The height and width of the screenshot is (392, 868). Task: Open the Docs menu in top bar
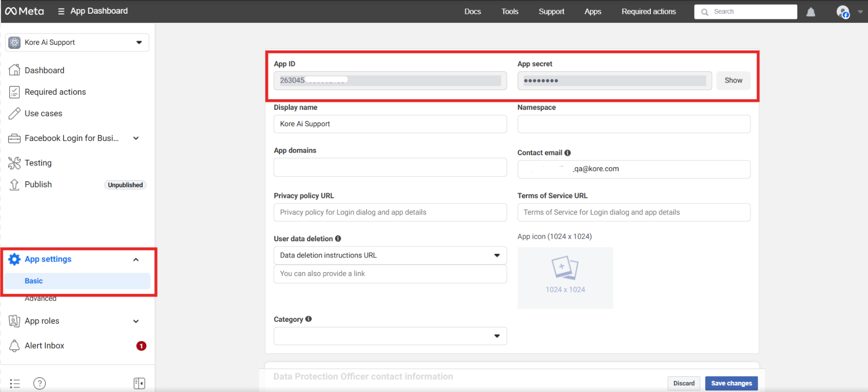[472, 11]
